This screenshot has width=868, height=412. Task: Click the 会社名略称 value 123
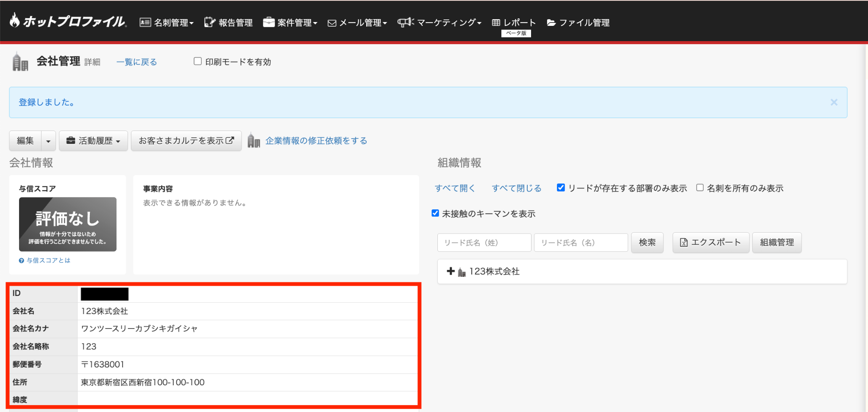89,346
